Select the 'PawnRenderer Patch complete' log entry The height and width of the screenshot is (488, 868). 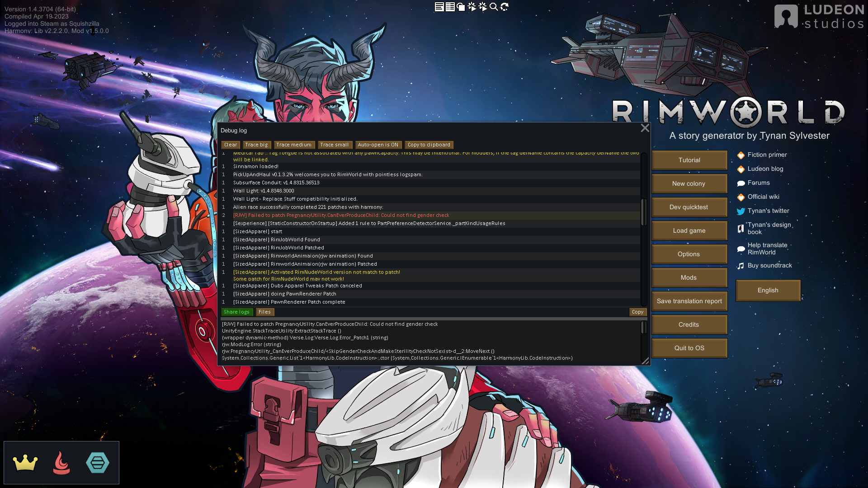pyautogui.click(x=430, y=302)
